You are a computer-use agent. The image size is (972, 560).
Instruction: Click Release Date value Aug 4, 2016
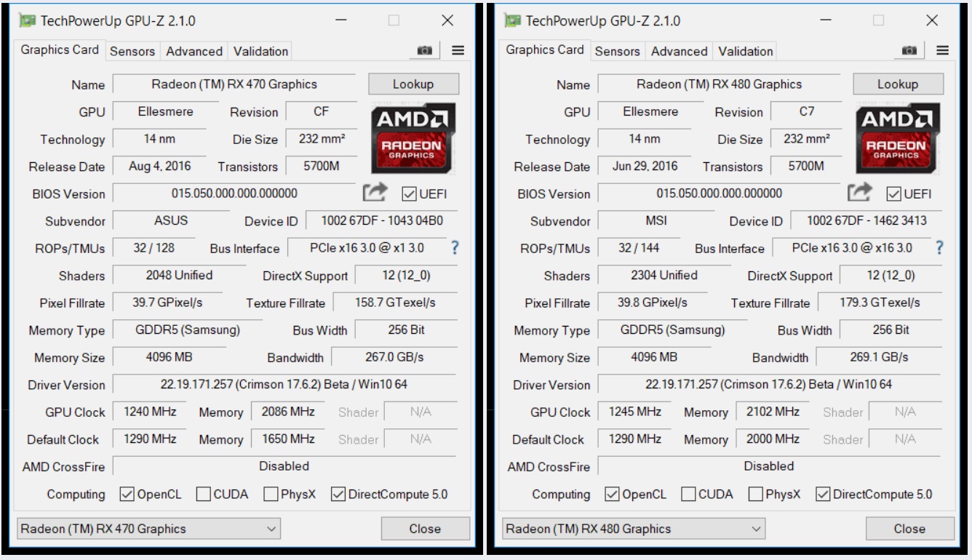(x=159, y=166)
